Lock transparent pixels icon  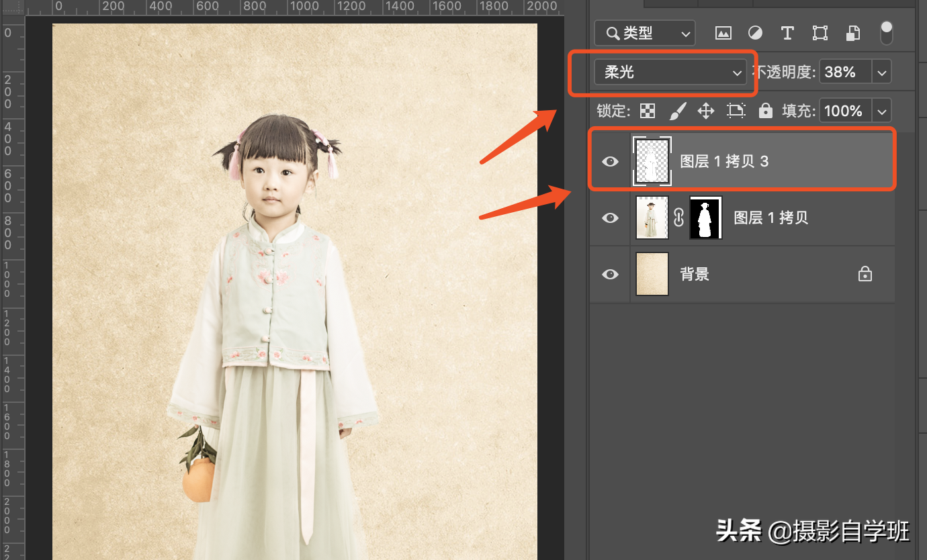(x=648, y=111)
